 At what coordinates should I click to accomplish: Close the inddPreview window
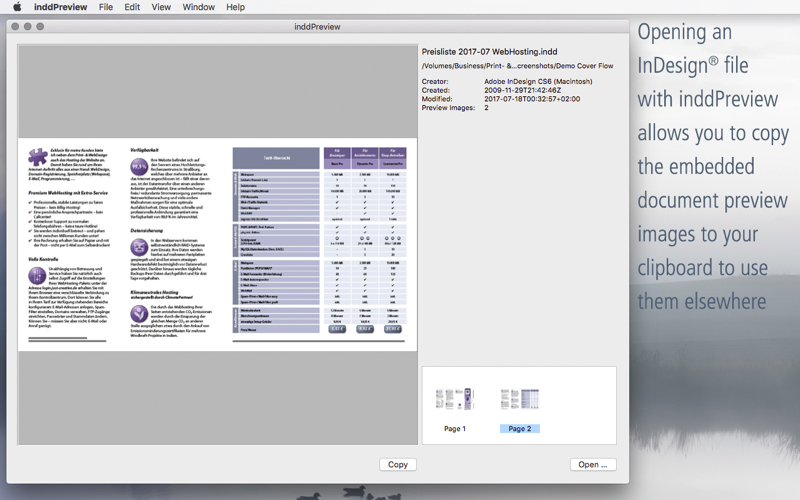tap(15, 27)
